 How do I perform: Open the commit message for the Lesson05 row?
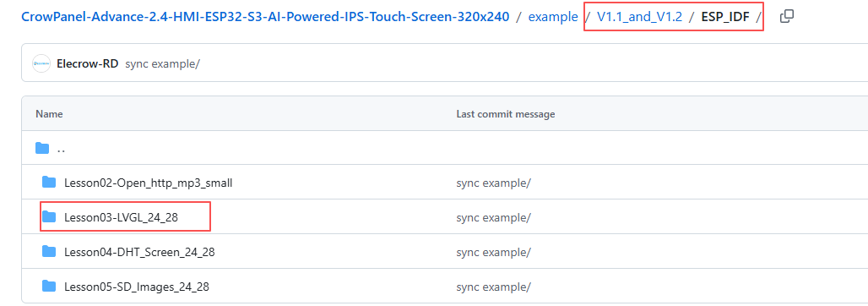point(493,287)
